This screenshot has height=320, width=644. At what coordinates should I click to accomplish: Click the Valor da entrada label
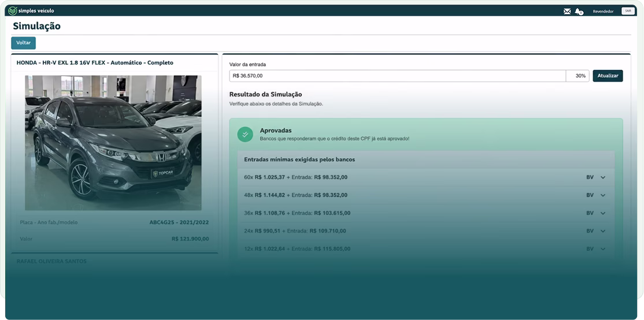click(247, 65)
